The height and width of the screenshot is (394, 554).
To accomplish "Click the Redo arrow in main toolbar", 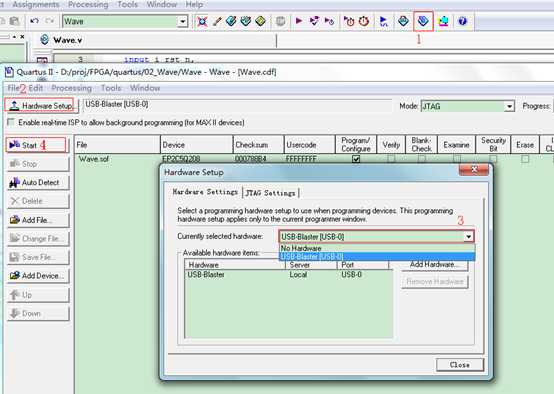I will pyautogui.click(x=49, y=21).
